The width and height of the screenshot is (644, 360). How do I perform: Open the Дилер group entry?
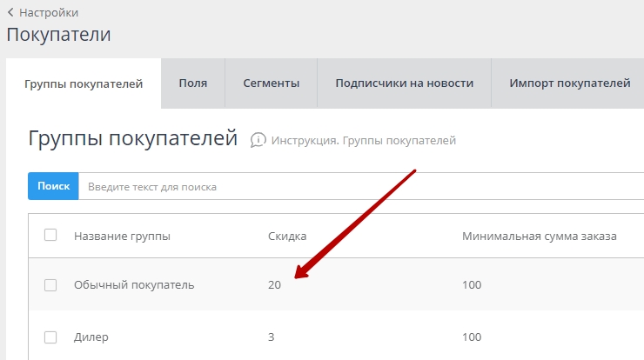[91, 337]
